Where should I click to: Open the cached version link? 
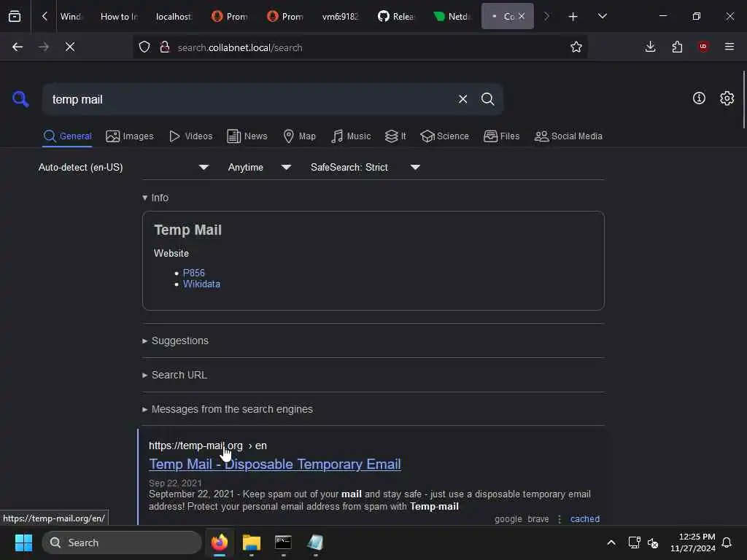(x=584, y=518)
